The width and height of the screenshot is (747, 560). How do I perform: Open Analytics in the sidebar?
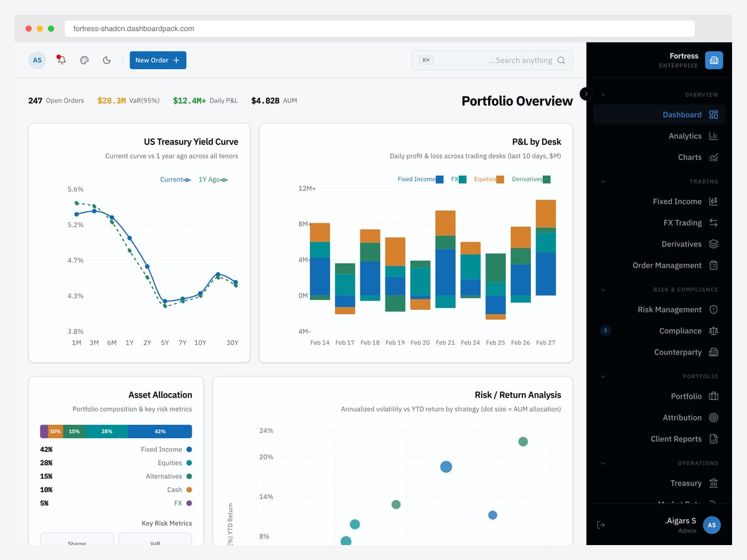tap(659, 136)
